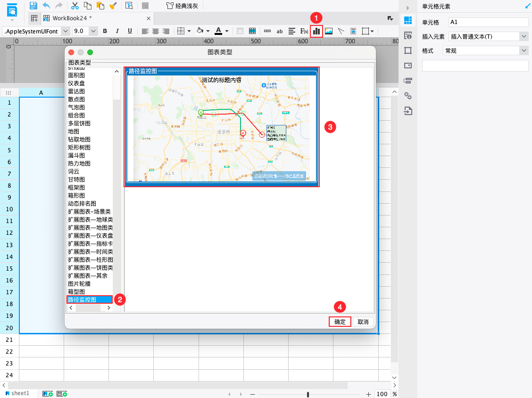Viewport: 532px width, 398px height.
Task: Expand the 插入元素 dropdown
Action: pyautogui.click(x=524, y=36)
